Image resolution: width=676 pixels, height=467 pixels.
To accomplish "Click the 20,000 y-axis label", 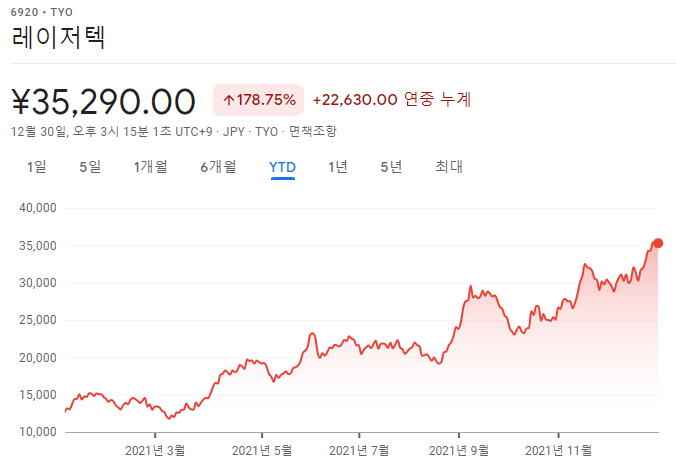I will coord(38,358).
